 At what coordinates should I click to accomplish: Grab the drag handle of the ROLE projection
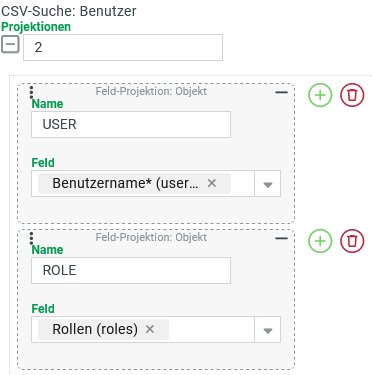31,238
